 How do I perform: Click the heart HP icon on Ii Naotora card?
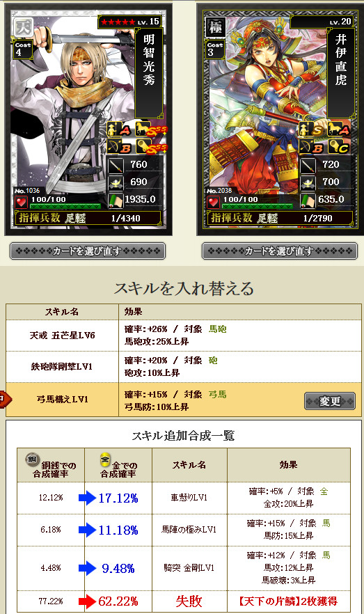tap(213, 202)
